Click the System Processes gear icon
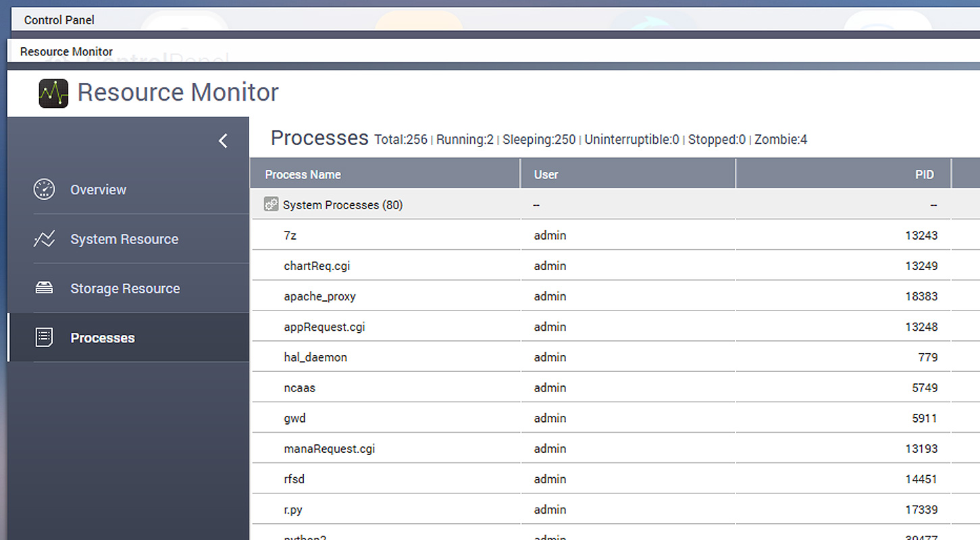This screenshot has width=980, height=540. [271, 204]
